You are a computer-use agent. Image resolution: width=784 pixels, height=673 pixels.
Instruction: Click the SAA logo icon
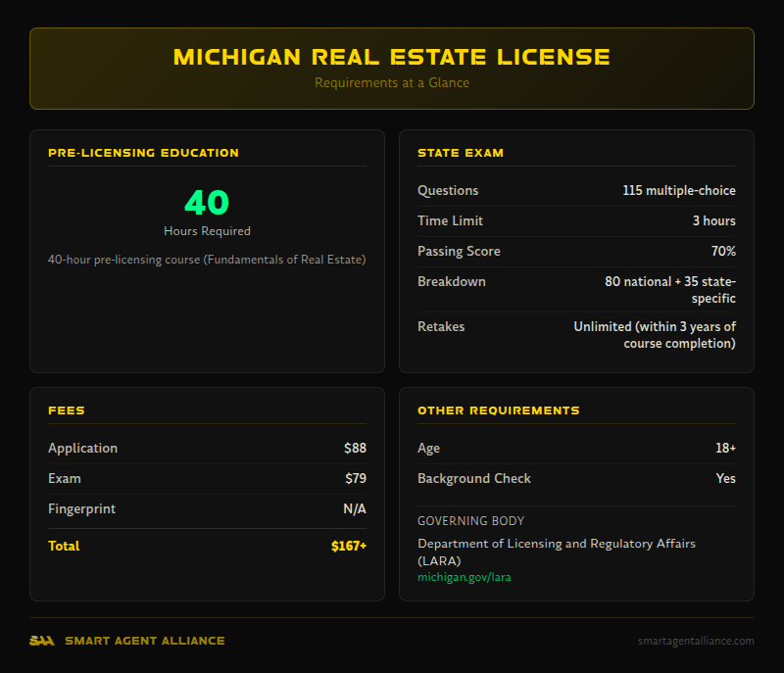41,641
